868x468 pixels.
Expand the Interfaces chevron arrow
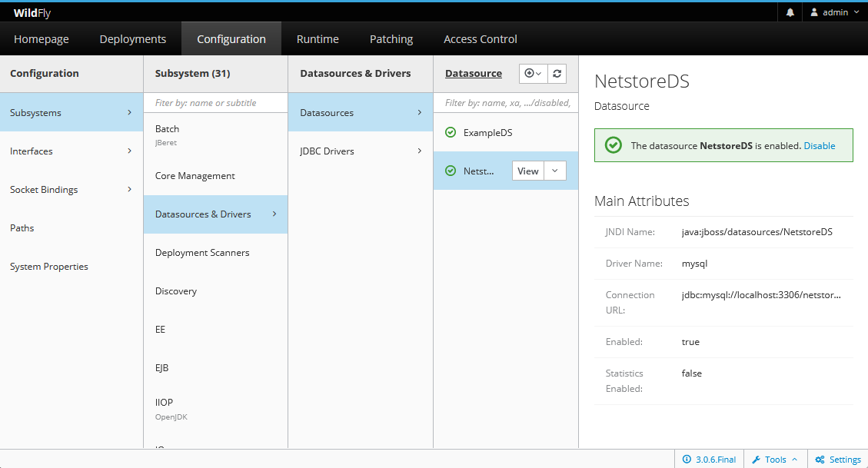pyautogui.click(x=129, y=151)
